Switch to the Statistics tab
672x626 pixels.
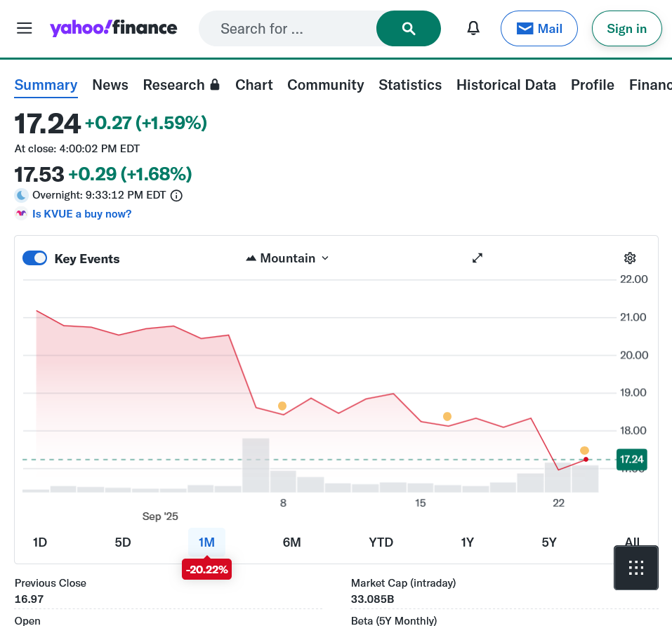(x=410, y=85)
